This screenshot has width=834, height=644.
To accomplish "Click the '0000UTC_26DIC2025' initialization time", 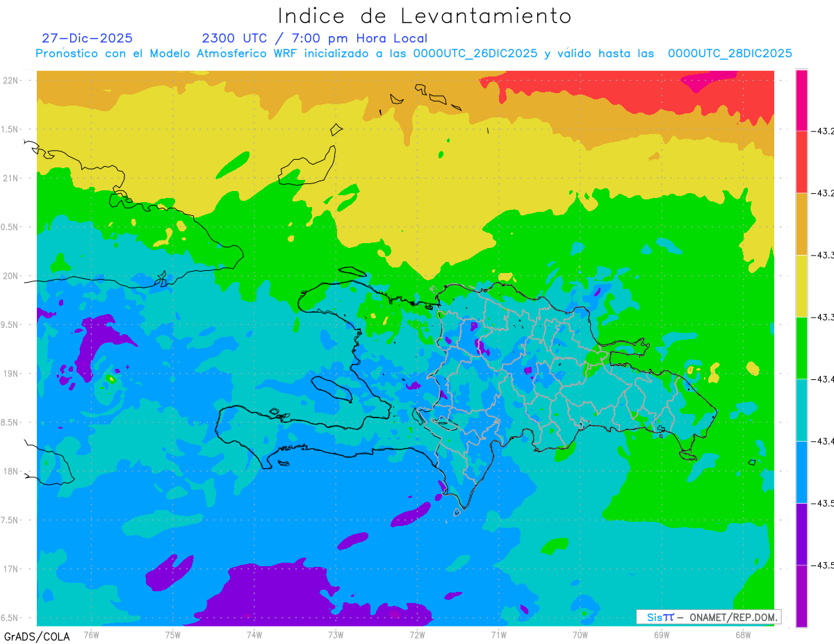I will pyautogui.click(x=475, y=53).
